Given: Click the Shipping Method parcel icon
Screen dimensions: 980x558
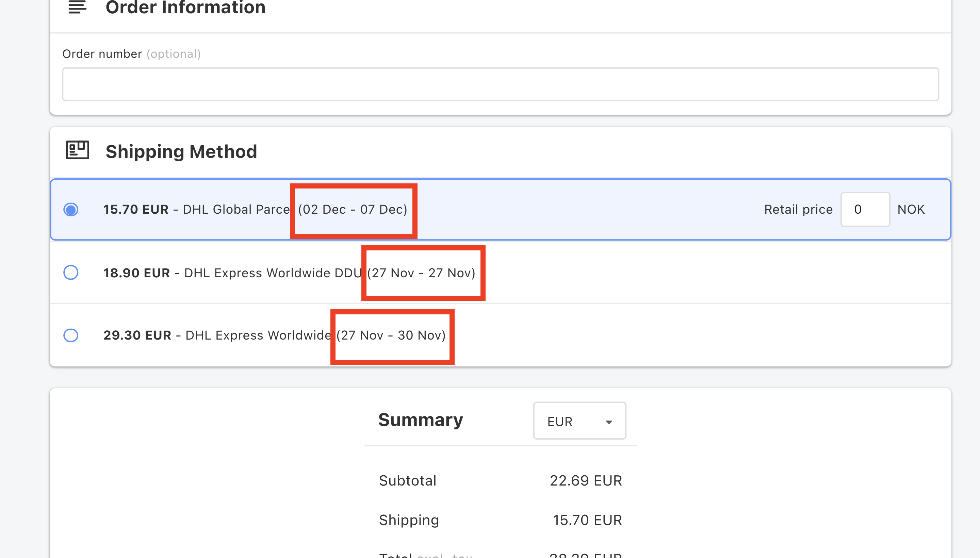Looking at the screenshot, I should [x=78, y=150].
